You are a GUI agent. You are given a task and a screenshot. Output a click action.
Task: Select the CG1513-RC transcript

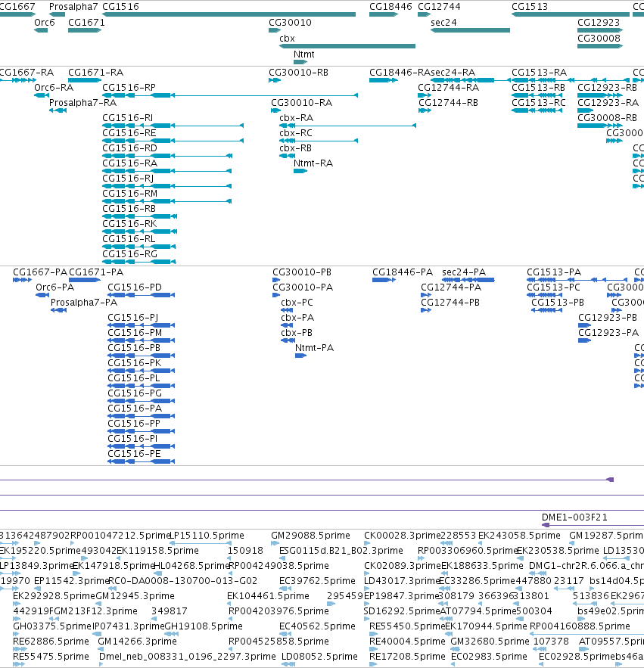click(x=537, y=110)
